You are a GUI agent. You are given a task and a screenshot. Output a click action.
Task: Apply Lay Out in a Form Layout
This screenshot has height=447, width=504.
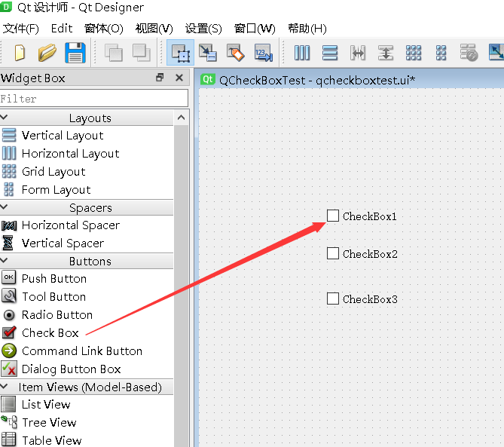441,53
